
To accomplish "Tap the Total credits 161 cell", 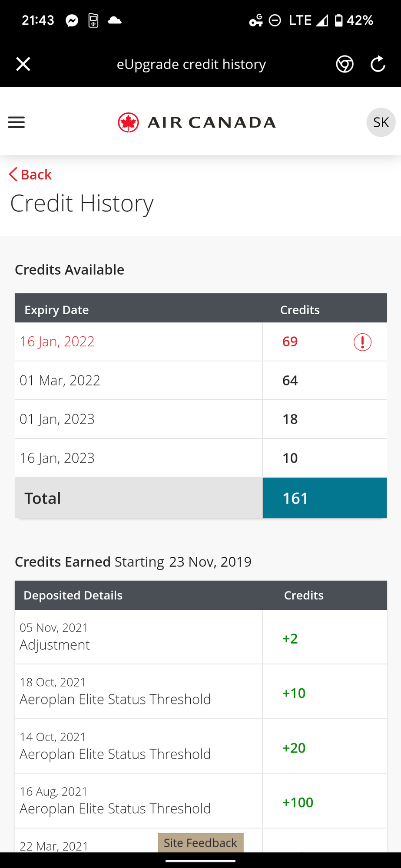I will (x=325, y=498).
